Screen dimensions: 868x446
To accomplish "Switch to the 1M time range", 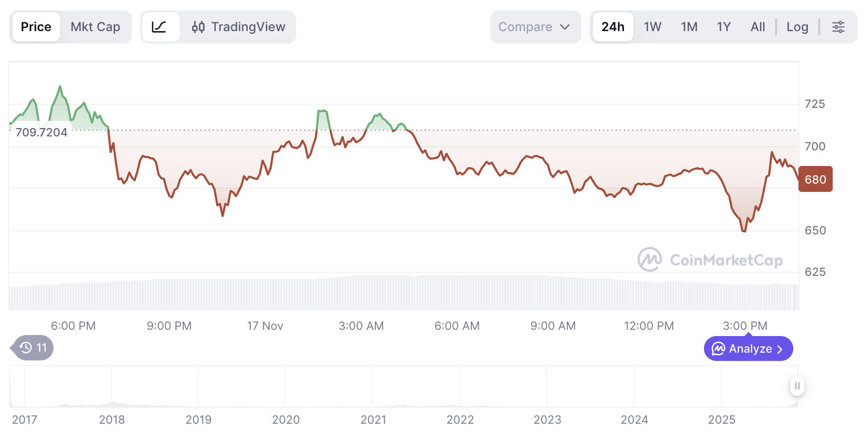I will click(x=689, y=27).
